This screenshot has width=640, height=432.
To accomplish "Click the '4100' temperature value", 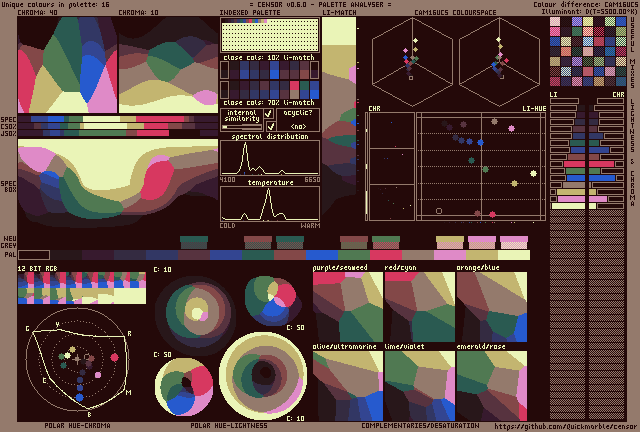I will [x=227, y=180].
